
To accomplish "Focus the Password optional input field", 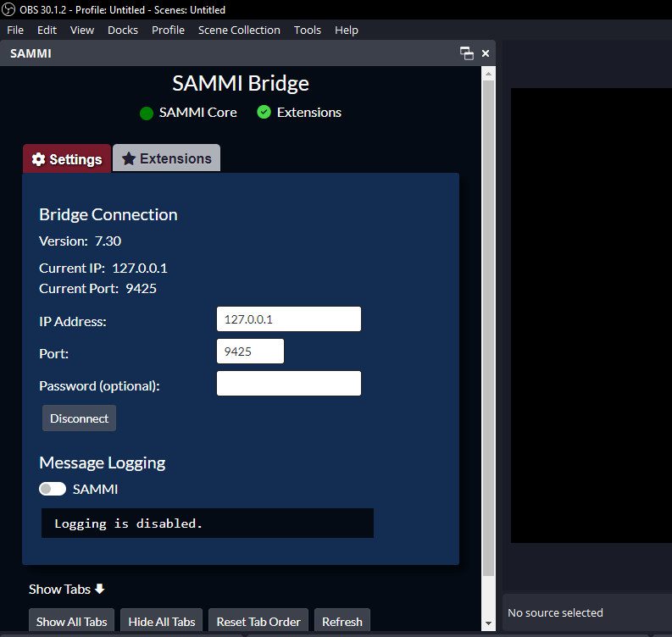I will coord(289,384).
